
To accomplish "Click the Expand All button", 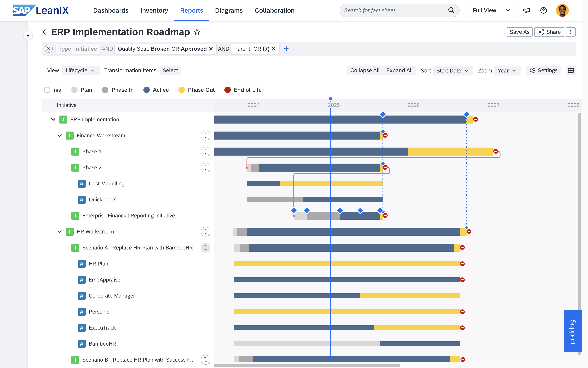I will click(399, 71).
